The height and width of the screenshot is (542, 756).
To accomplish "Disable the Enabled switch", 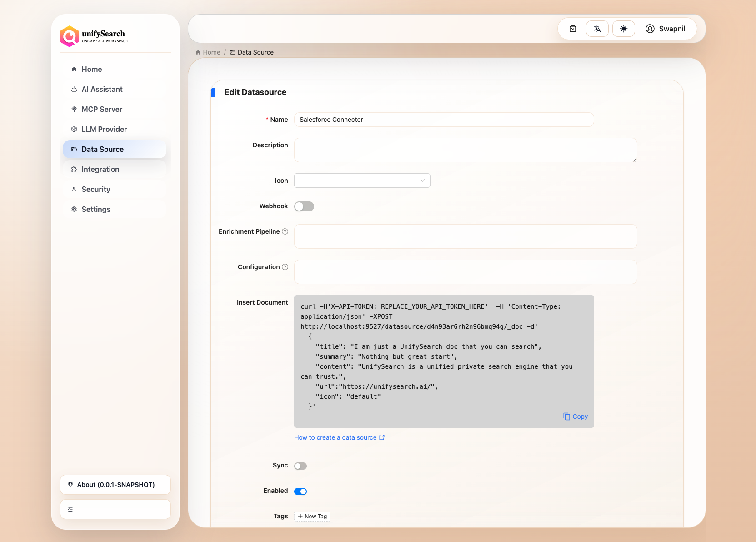I will click(x=300, y=491).
